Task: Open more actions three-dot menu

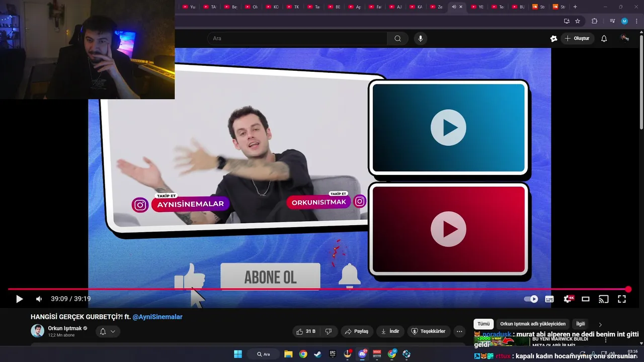Action: click(459, 331)
